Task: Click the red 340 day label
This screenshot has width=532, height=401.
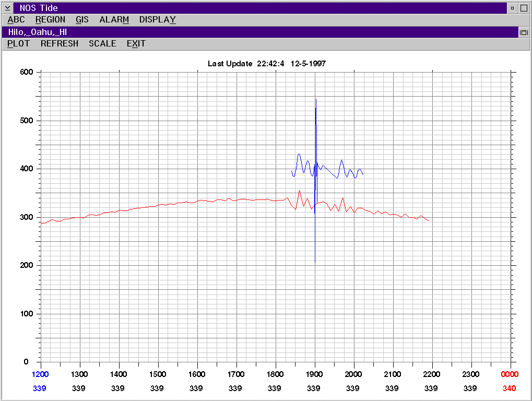Action: pyautogui.click(x=509, y=388)
